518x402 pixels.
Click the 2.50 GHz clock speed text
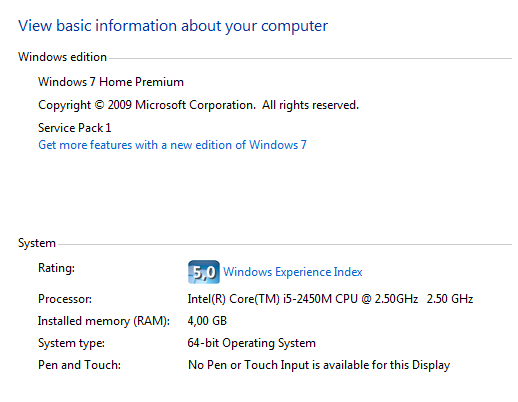[450, 299]
